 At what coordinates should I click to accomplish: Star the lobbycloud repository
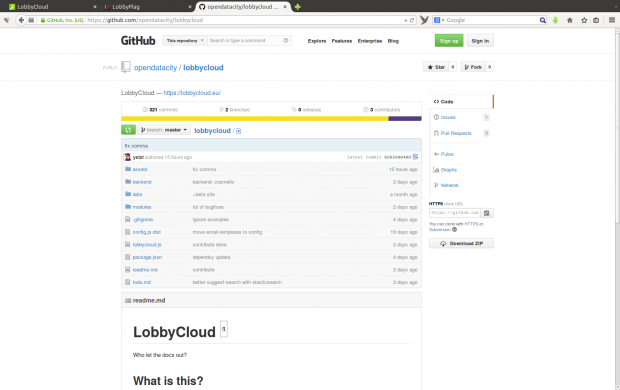coord(436,67)
